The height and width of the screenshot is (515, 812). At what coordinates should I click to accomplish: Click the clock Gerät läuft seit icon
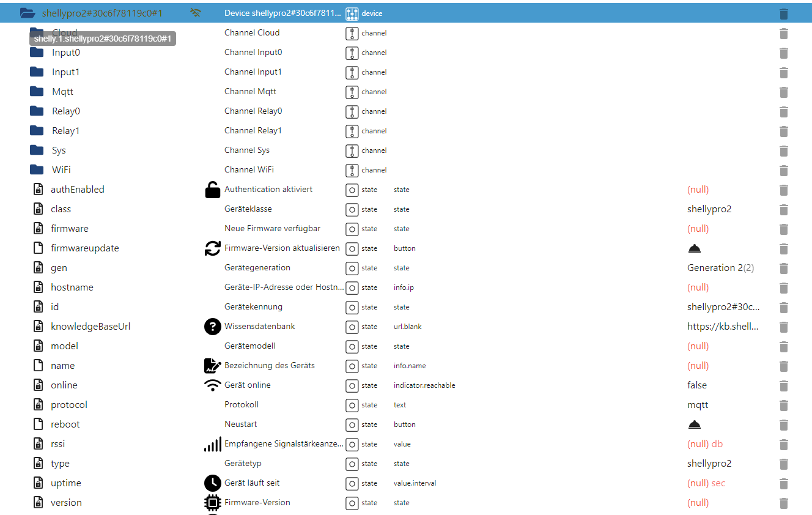click(x=212, y=483)
